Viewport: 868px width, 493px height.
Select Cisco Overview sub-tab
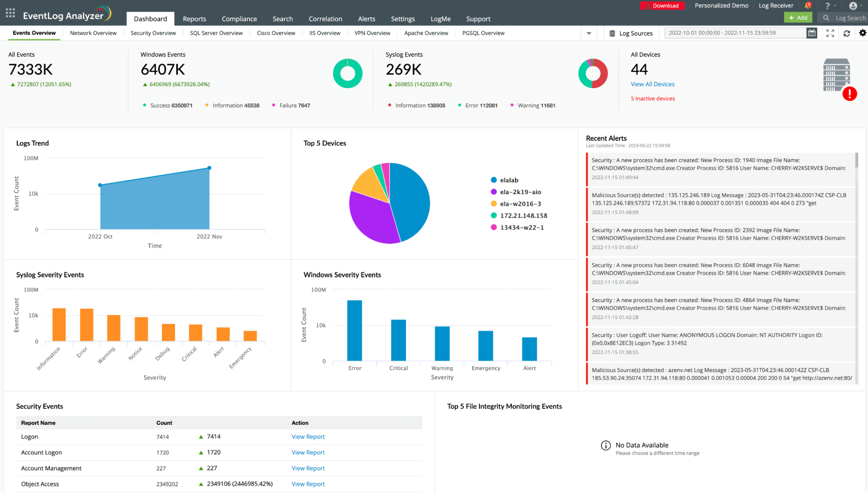pos(276,33)
